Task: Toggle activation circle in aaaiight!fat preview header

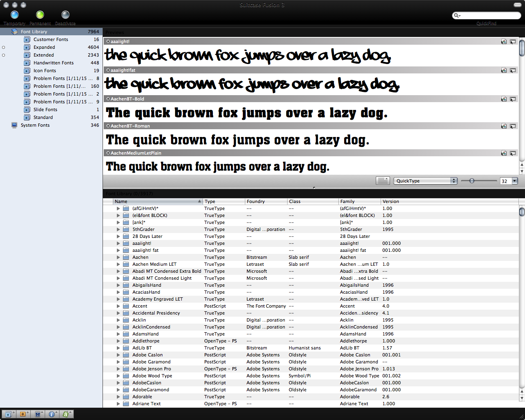Action: (x=108, y=70)
